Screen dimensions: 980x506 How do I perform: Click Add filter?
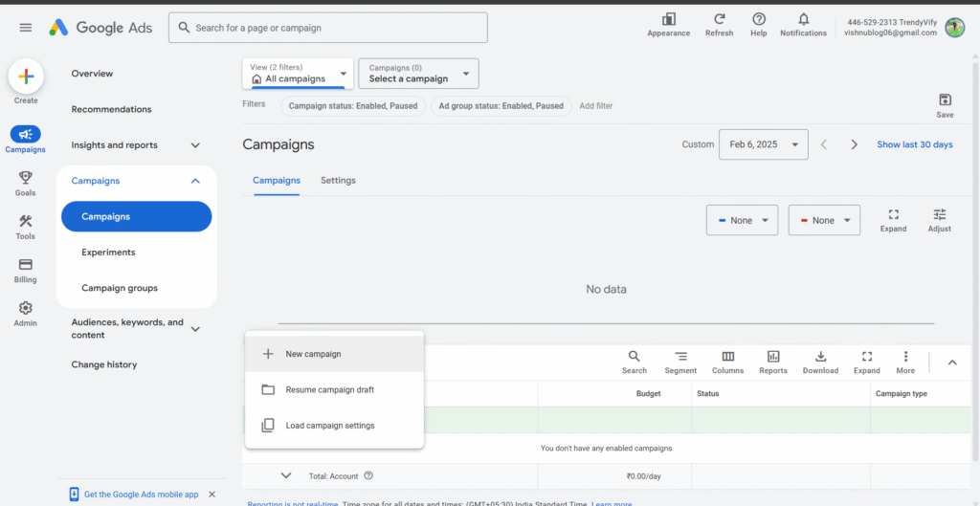point(596,106)
